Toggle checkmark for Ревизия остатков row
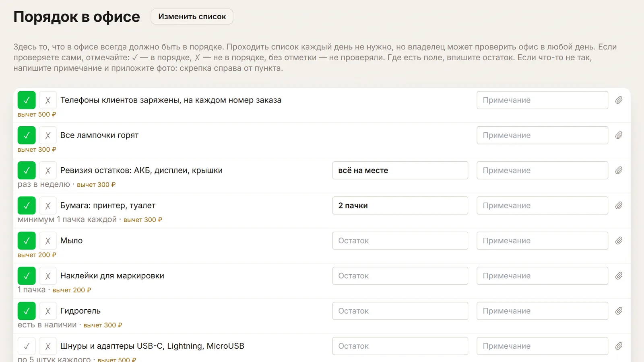 point(27,170)
